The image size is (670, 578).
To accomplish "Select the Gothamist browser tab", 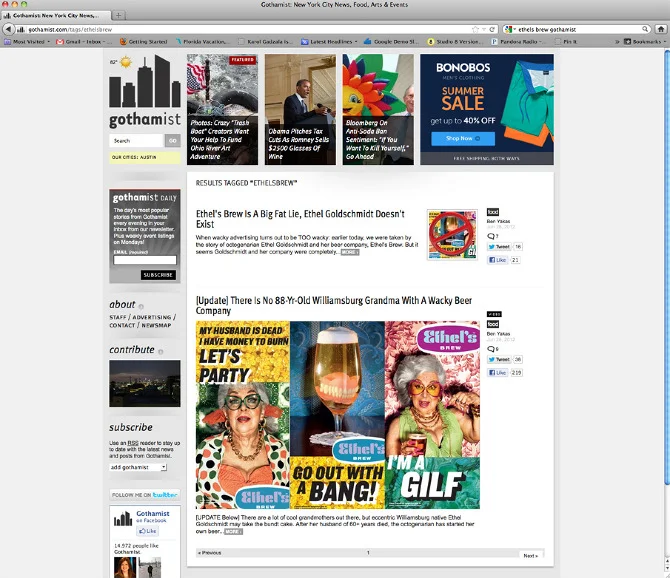I will click(55, 15).
